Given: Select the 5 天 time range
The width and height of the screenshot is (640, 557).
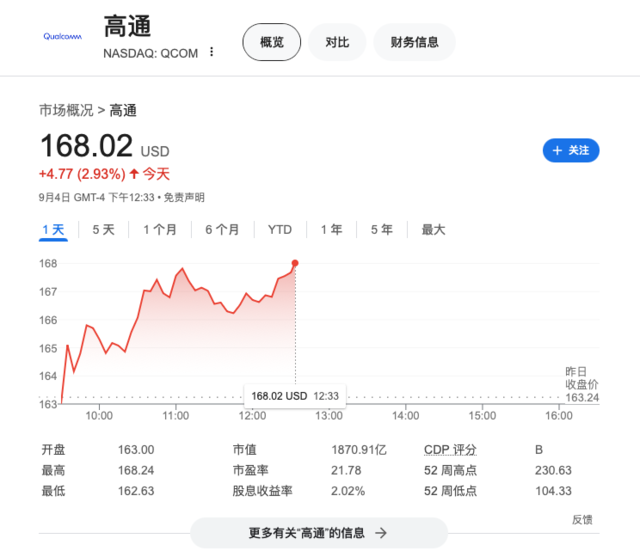Looking at the screenshot, I should [103, 230].
